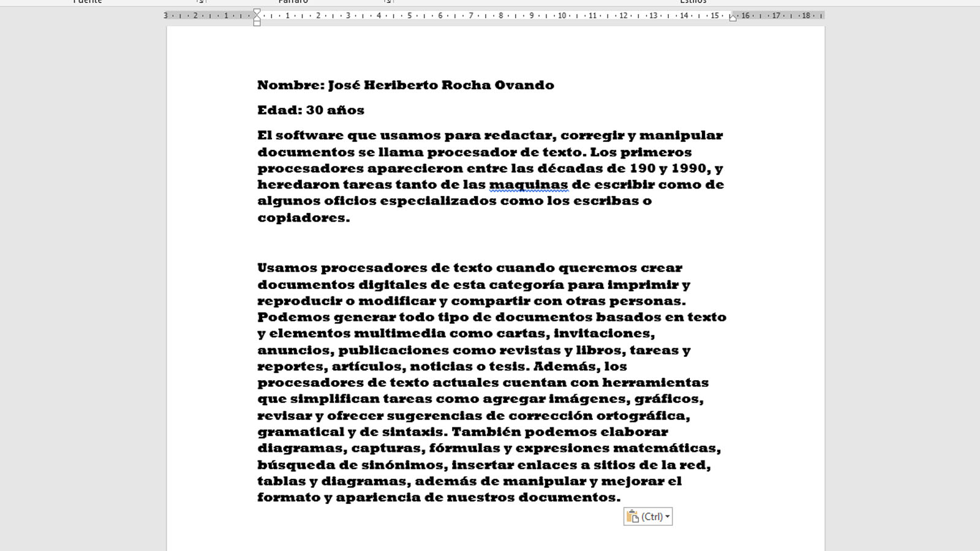
Task: Click the word "tesis."
Action: click(509, 367)
